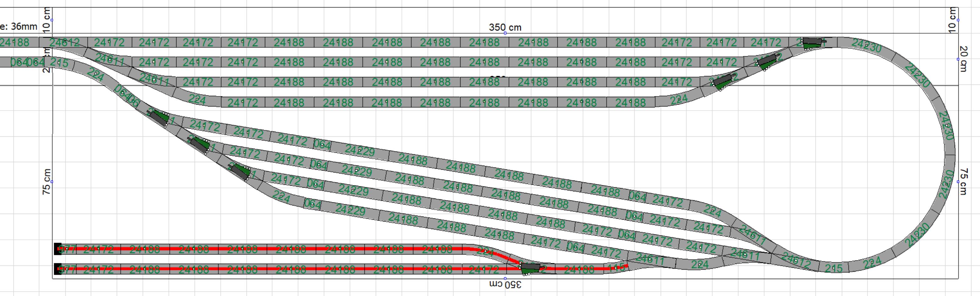980x296 pixels.
Task: Select 064 piece before 24229 on lowest diagonal
Action: coord(313,204)
